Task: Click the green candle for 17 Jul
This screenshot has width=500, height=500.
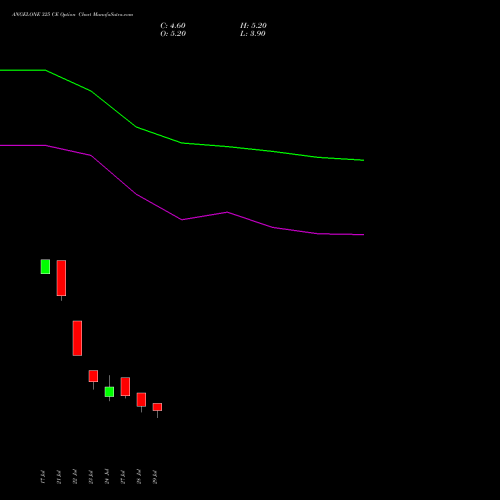Action: [45, 267]
